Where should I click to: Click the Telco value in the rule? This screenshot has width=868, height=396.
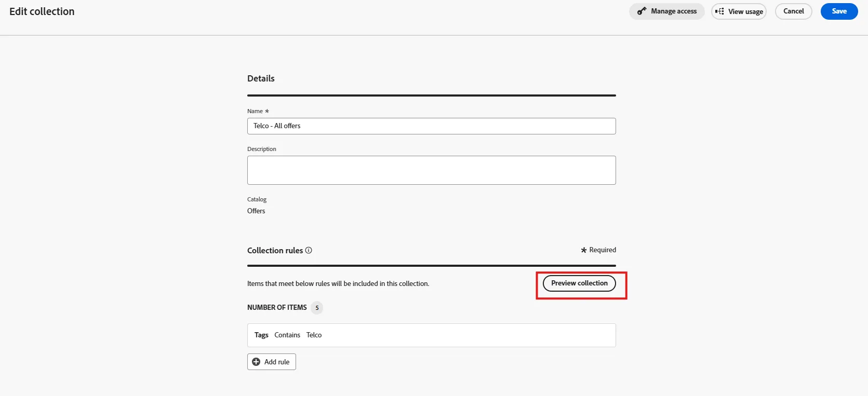click(314, 335)
